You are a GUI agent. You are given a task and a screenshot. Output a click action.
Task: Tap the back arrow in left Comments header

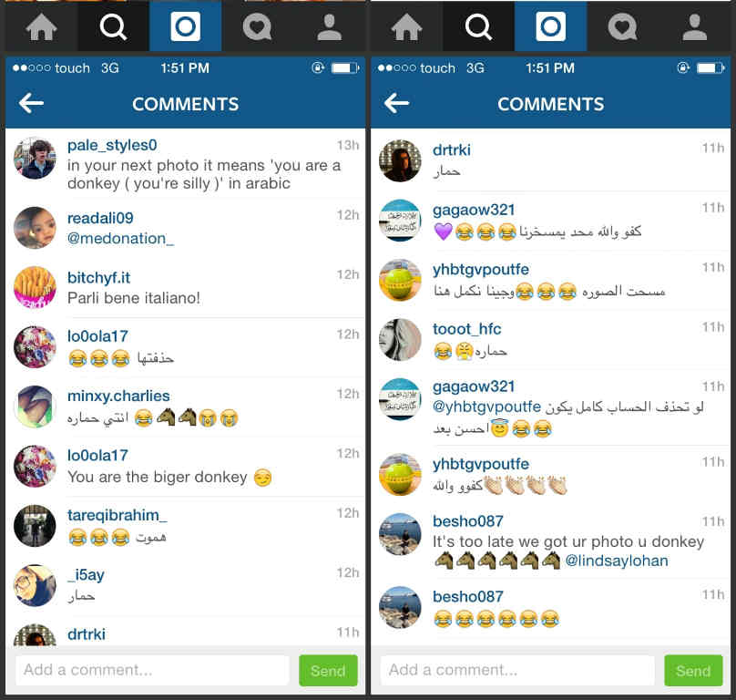click(x=32, y=103)
